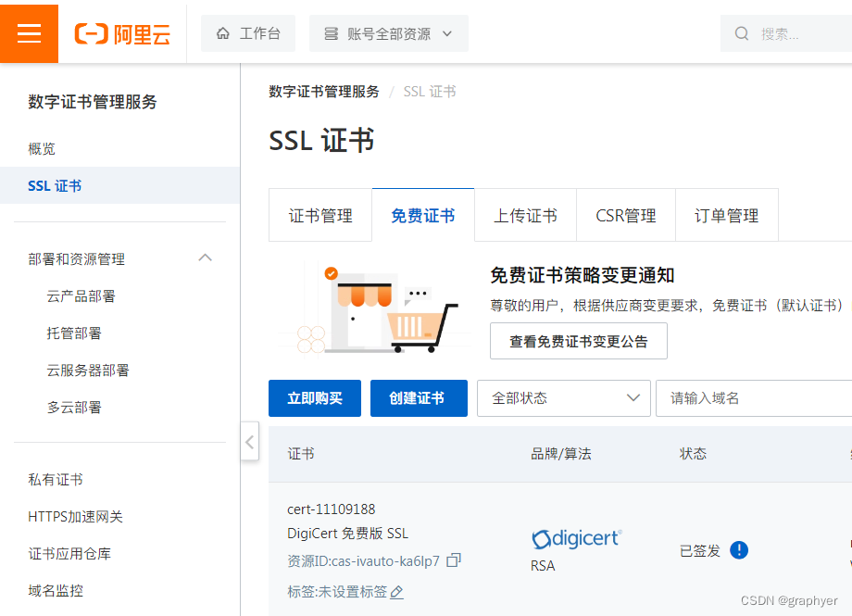Click the 创建证书 button
This screenshot has width=852, height=616.
(419, 398)
